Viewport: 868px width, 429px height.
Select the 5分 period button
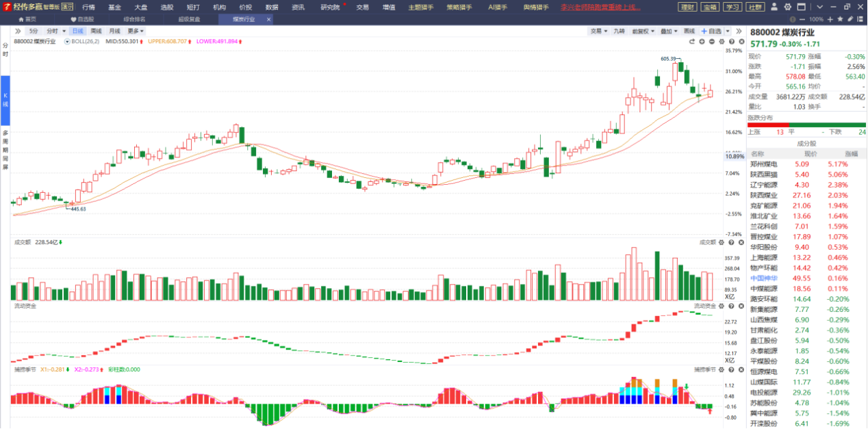pos(34,31)
